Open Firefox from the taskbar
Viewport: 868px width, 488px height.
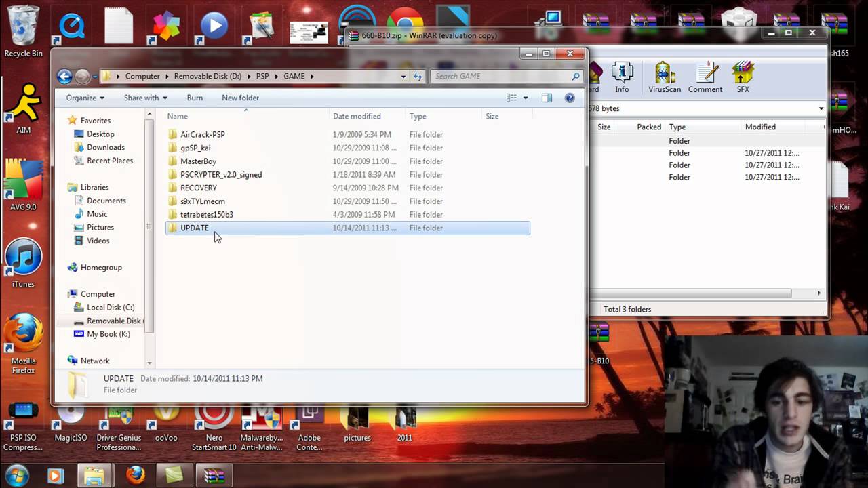(x=135, y=475)
